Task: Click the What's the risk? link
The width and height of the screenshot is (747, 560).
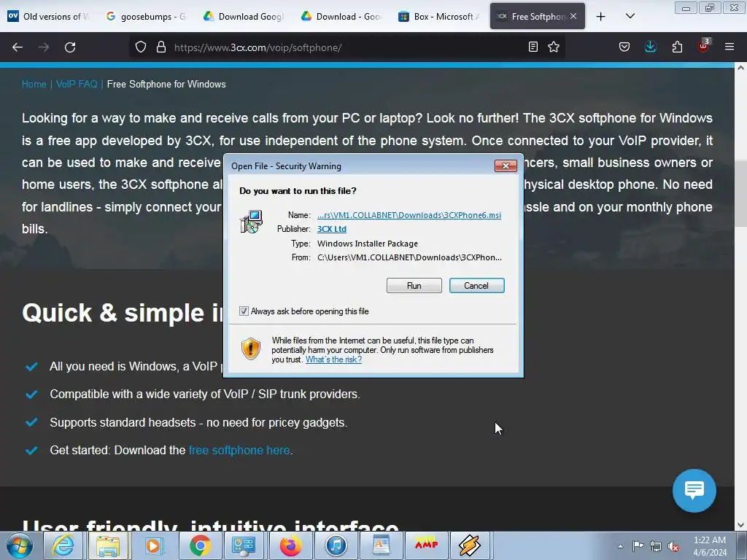Action: point(333,359)
